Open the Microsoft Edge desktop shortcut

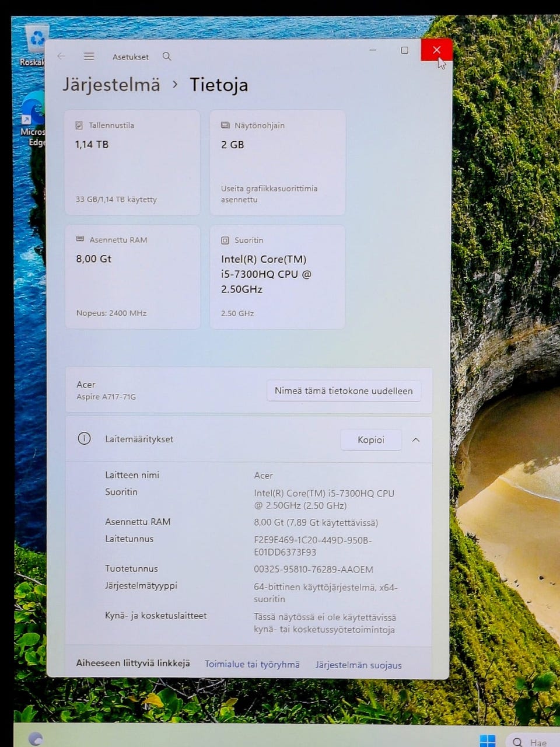tap(33, 120)
